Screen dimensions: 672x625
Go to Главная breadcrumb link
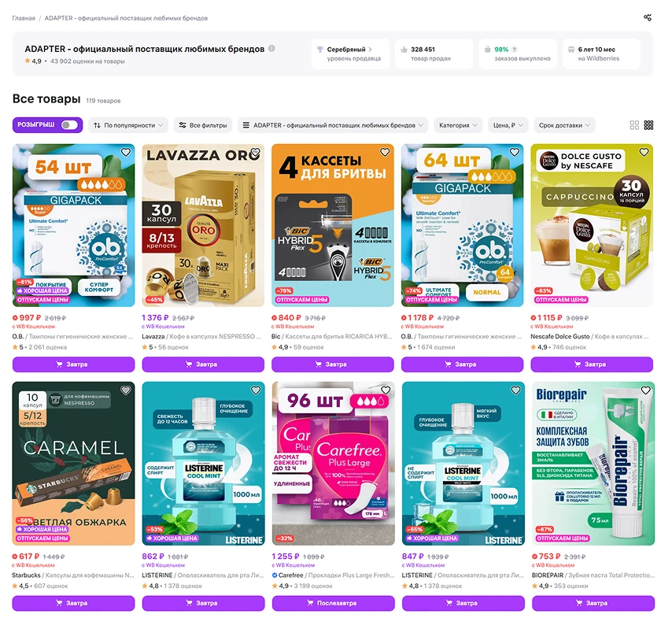click(24, 18)
